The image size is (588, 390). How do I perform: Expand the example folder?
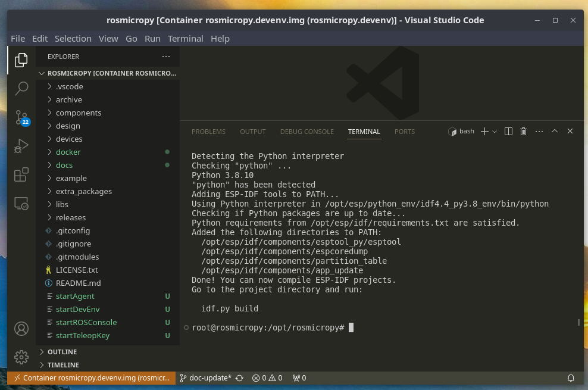pos(108,179)
